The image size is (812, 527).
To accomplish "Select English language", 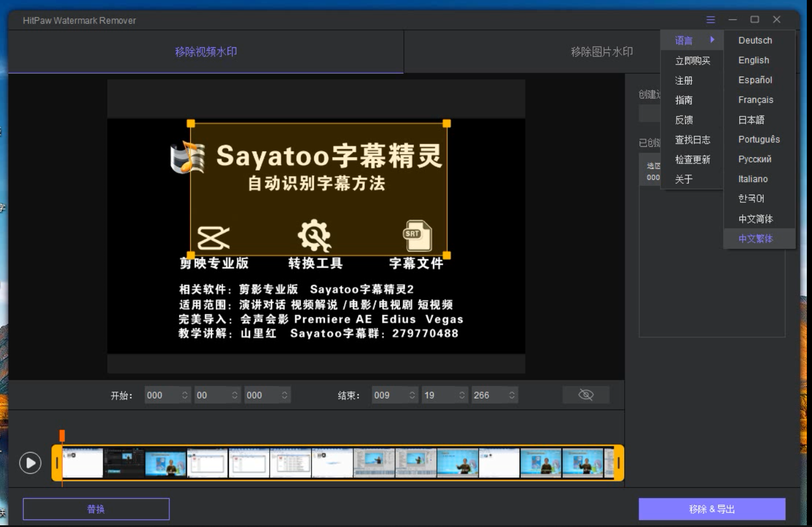I will (x=760, y=60).
